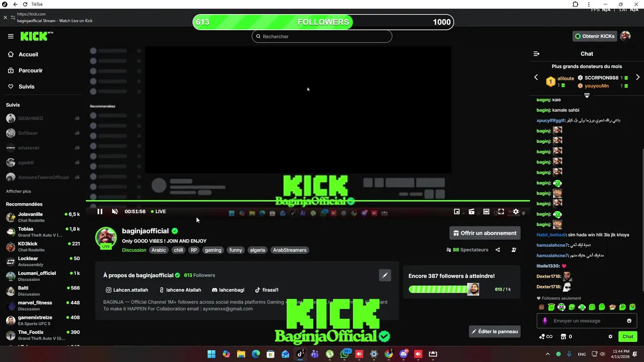The width and height of the screenshot is (644, 362).
Task: Open WhatsApp from the Windows taskbar
Action: coord(344,354)
